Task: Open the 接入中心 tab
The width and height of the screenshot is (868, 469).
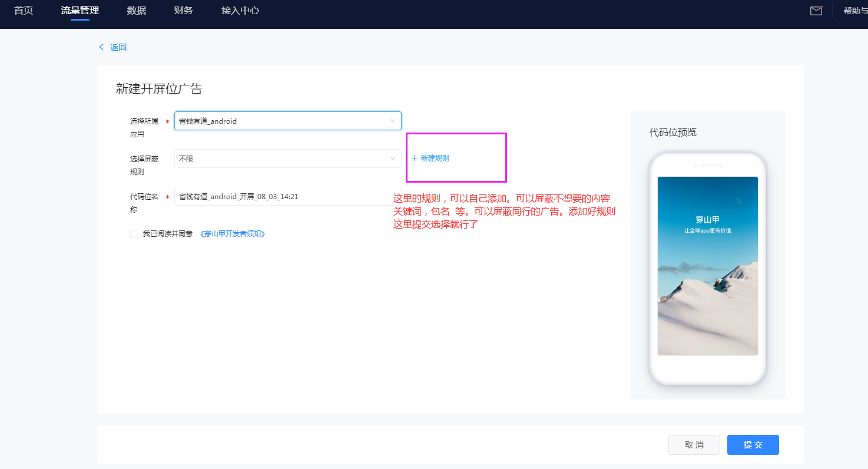Action: tap(240, 11)
